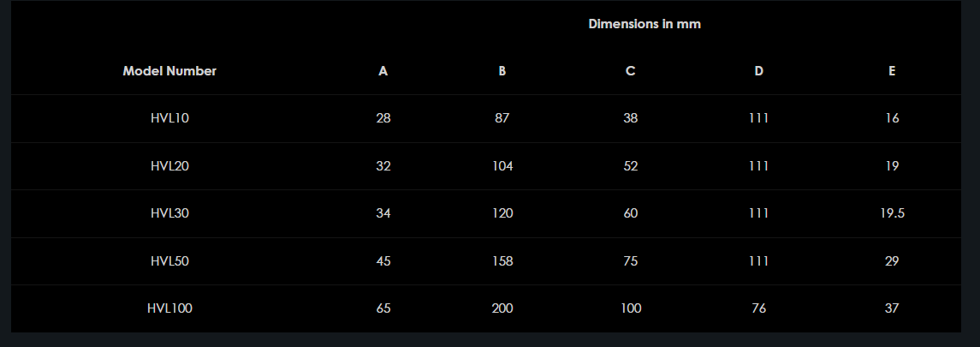Select the 104 value for HVL20
This screenshot has height=347, width=980.
(502, 166)
